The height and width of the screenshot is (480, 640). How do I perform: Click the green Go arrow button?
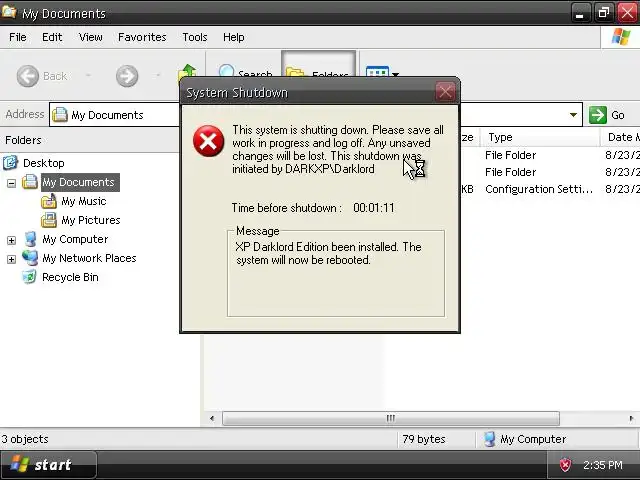(598, 115)
